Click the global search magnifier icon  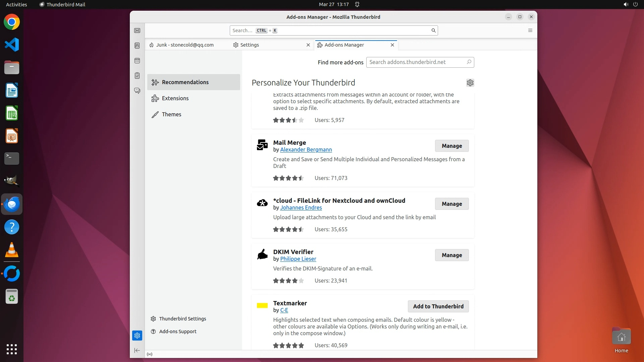coord(433,31)
